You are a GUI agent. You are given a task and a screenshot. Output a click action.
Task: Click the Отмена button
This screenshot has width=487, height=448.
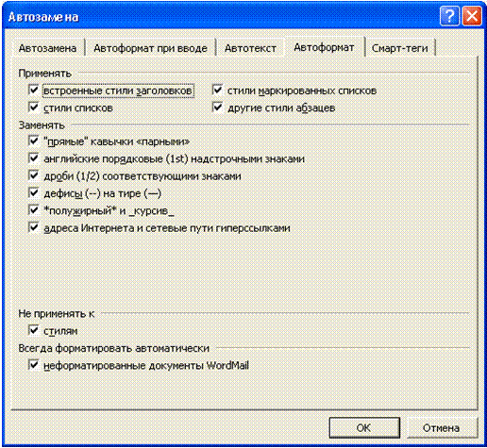pos(441,427)
